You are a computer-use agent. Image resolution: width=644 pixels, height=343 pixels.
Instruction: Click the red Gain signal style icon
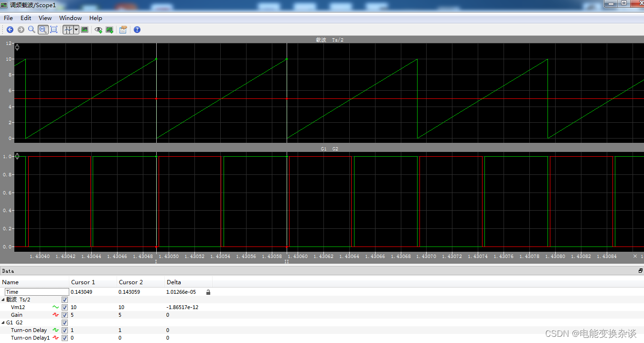tap(55, 315)
